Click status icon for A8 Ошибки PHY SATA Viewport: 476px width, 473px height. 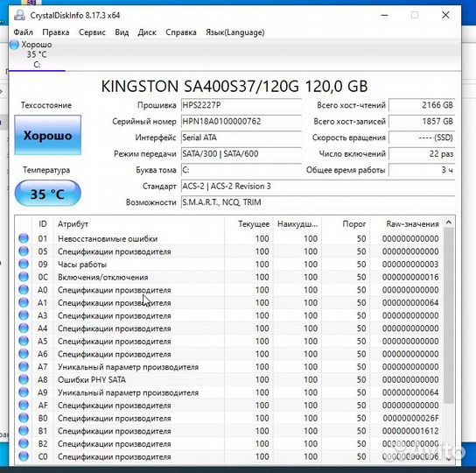click(24, 379)
